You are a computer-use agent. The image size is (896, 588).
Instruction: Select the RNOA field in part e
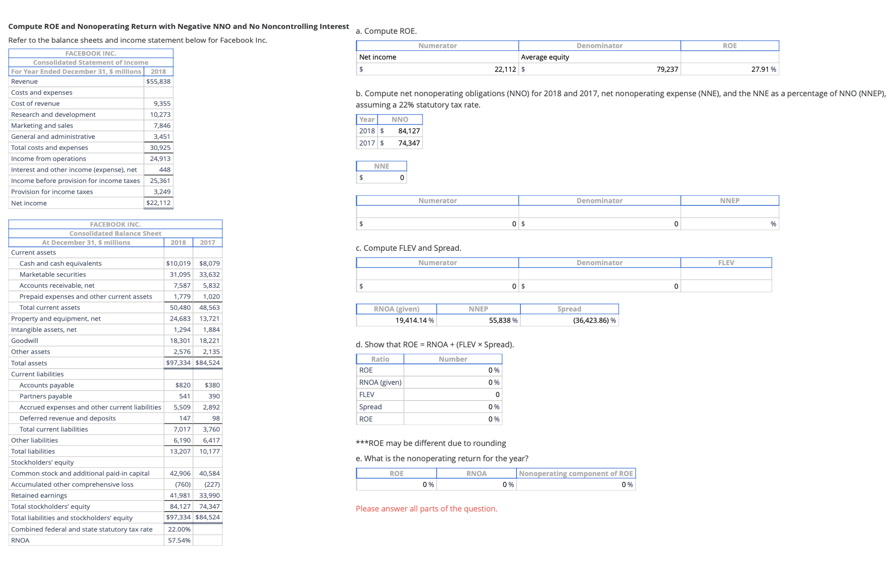pos(475,484)
